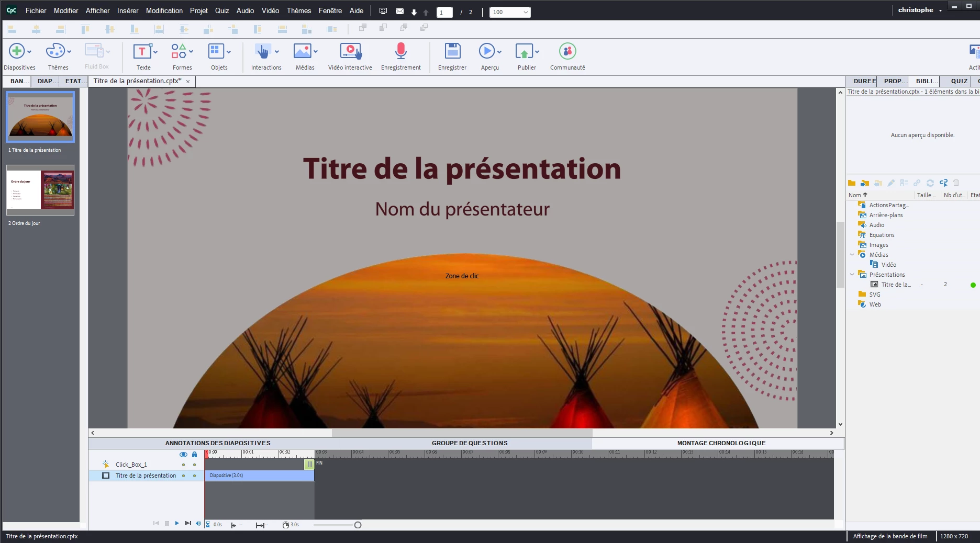Click the new folder icon in library toolbar
Viewport: 980px width, 543px height.
point(852,183)
